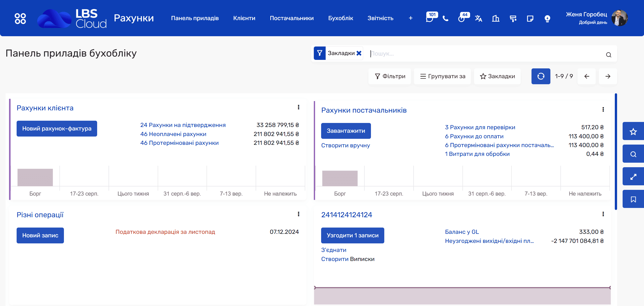Open the Закладки favorites dropdown
644x306 pixels.
tap(497, 76)
